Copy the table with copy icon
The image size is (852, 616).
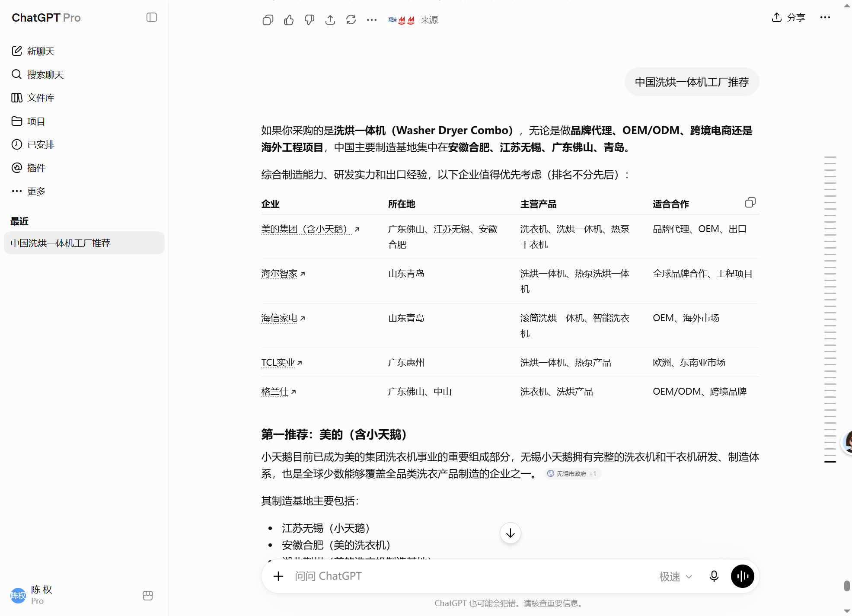(x=750, y=203)
